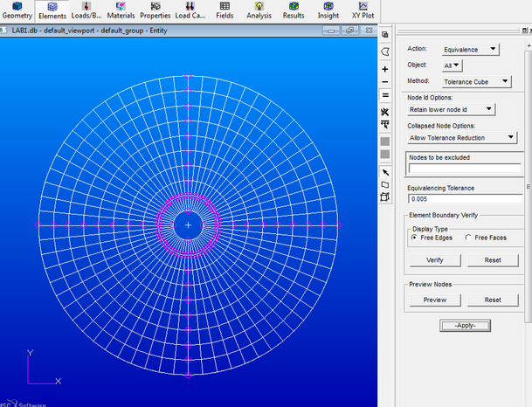Click the polygon pick icon

point(385,52)
